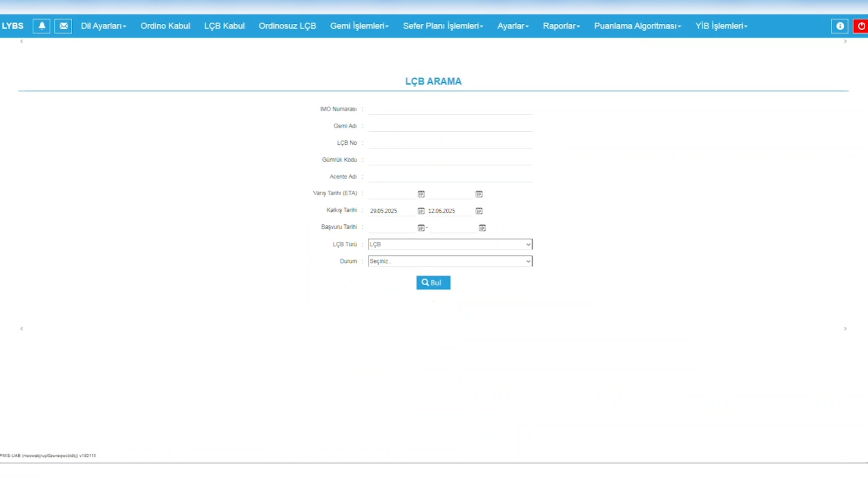
Task: Go to Ordino Kabul page
Action: pos(165,26)
